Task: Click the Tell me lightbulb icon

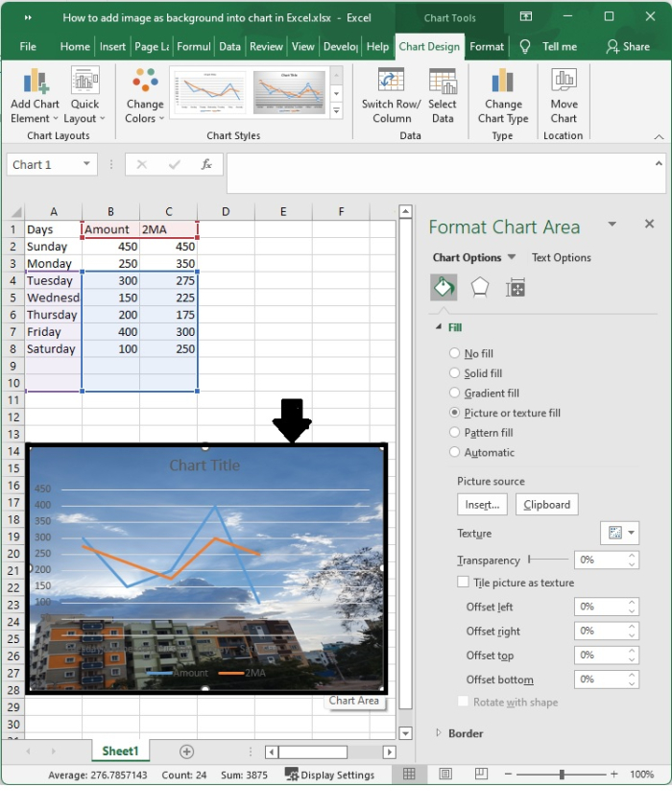Action: coord(525,47)
